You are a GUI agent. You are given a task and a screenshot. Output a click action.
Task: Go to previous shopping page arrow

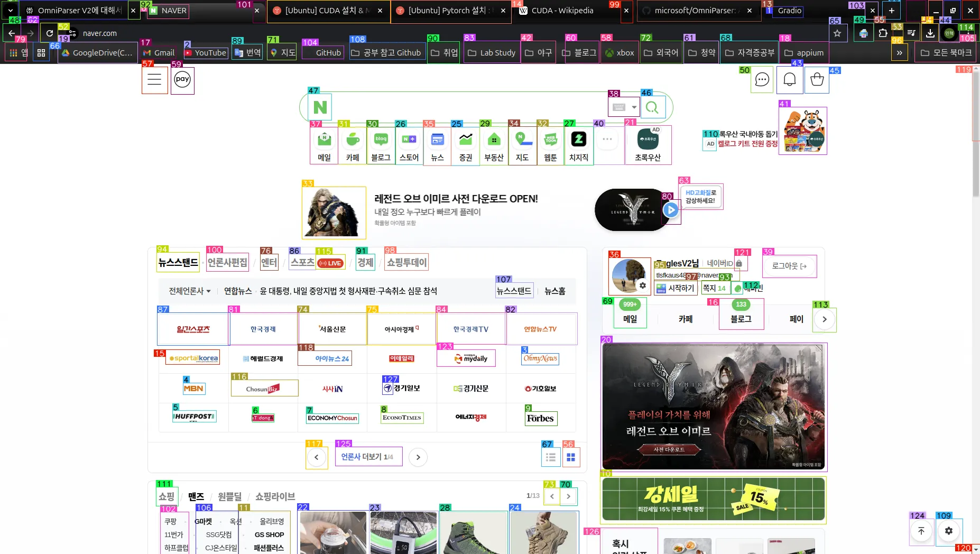click(552, 496)
